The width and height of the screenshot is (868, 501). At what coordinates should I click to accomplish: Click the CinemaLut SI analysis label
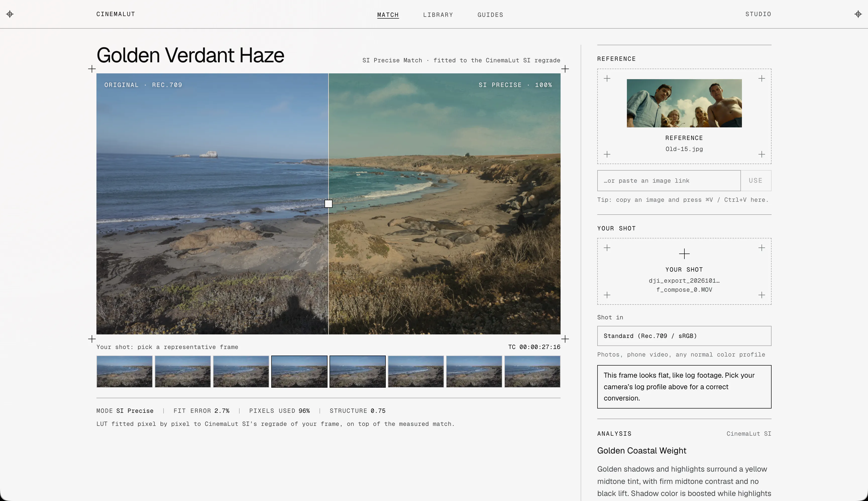click(x=749, y=434)
